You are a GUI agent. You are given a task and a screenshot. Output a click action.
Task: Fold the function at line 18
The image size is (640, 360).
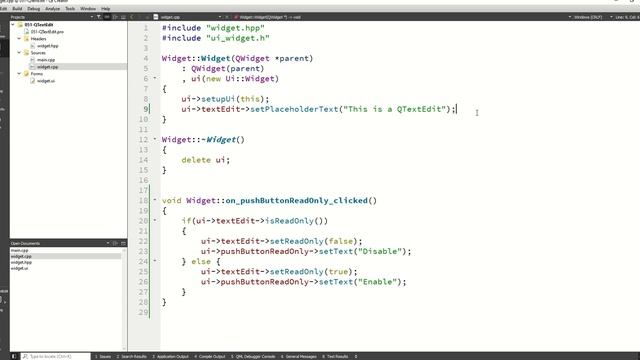click(155, 200)
